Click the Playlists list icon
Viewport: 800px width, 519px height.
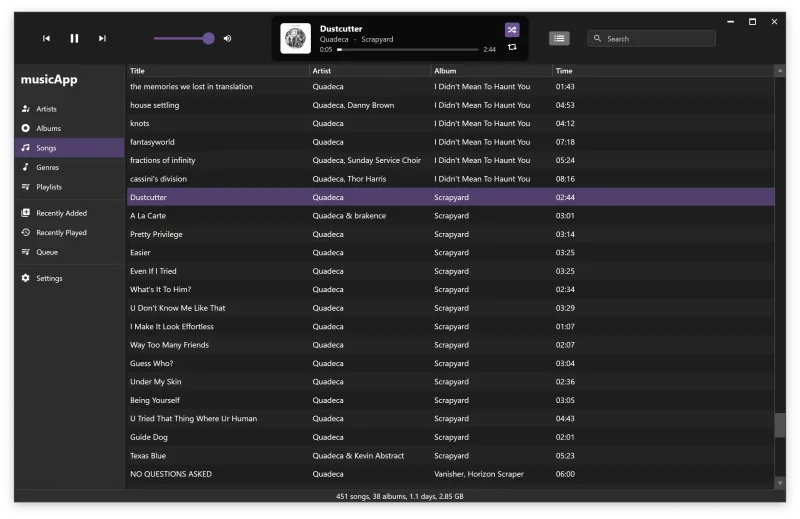[26, 187]
